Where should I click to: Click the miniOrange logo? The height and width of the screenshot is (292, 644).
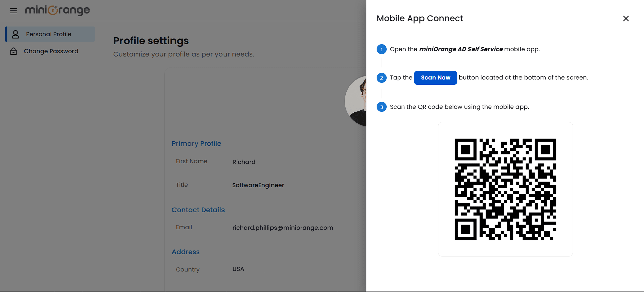tap(57, 10)
